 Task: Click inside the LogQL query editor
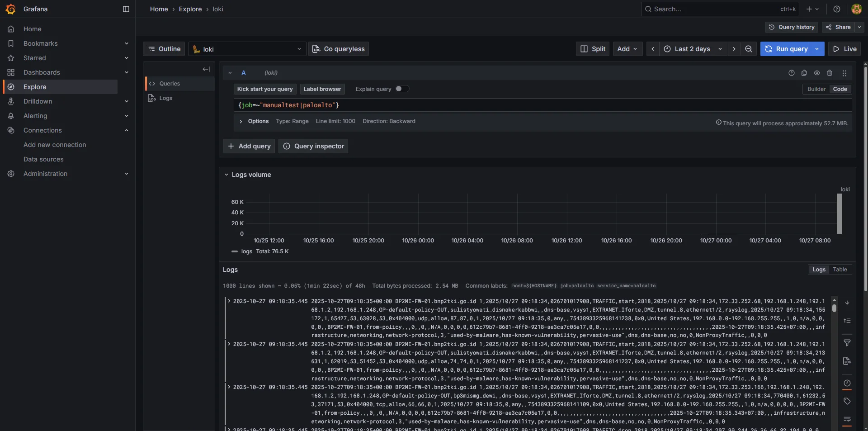[542, 105]
